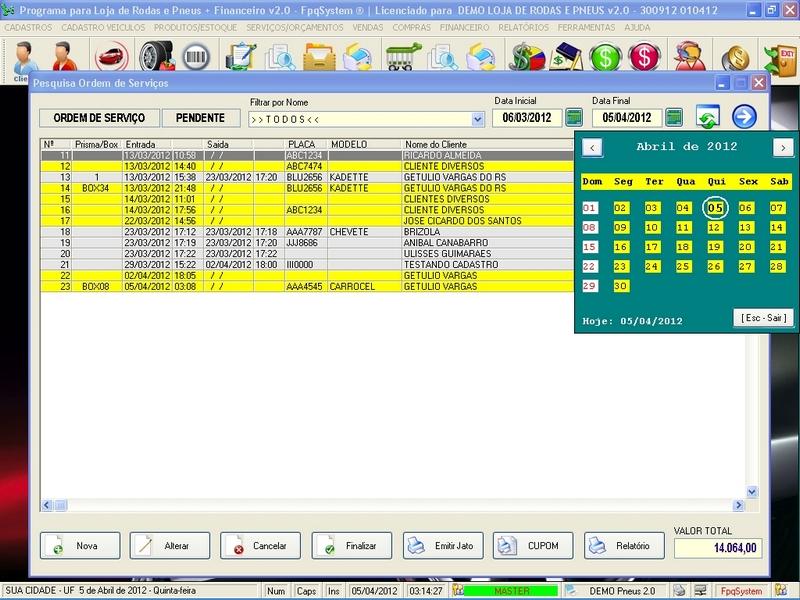Click the blue right-arrow go icon
Screen dimensions: 800x600
pyautogui.click(x=744, y=117)
